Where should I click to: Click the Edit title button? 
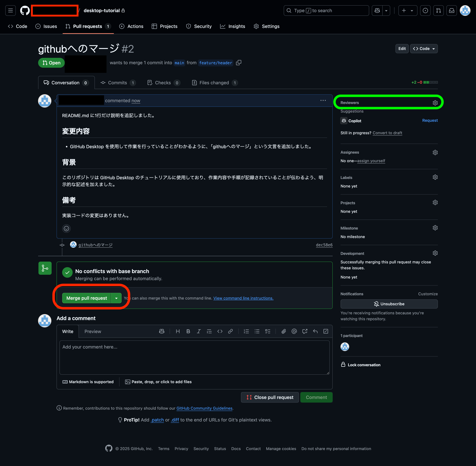pyautogui.click(x=402, y=49)
